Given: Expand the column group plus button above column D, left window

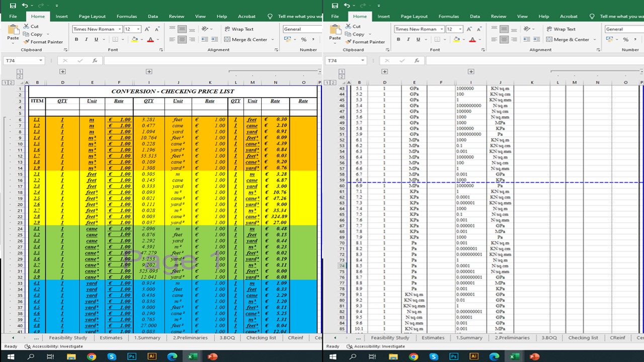Looking at the screenshot, I should pyautogui.click(x=62, y=72).
